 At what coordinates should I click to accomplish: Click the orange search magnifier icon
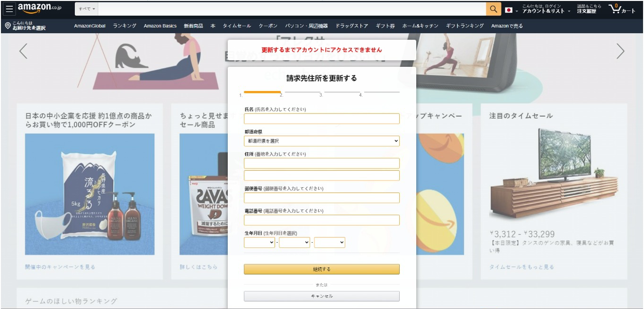click(x=493, y=8)
